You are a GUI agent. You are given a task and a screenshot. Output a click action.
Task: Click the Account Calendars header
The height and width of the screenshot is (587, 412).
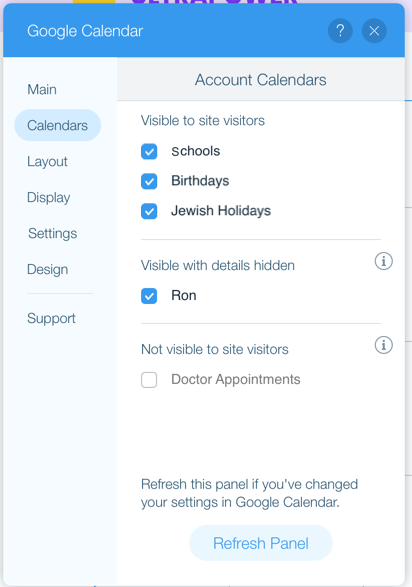pyautogui.click(x=261, y=80)
